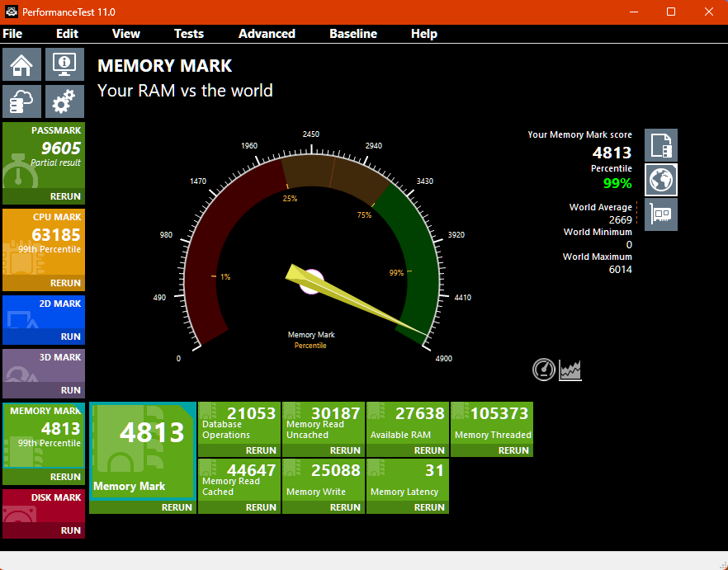
Task: Click 'Your RAM vs the world' subtitle
Action: pyautogui.click(x=185, y=91)
